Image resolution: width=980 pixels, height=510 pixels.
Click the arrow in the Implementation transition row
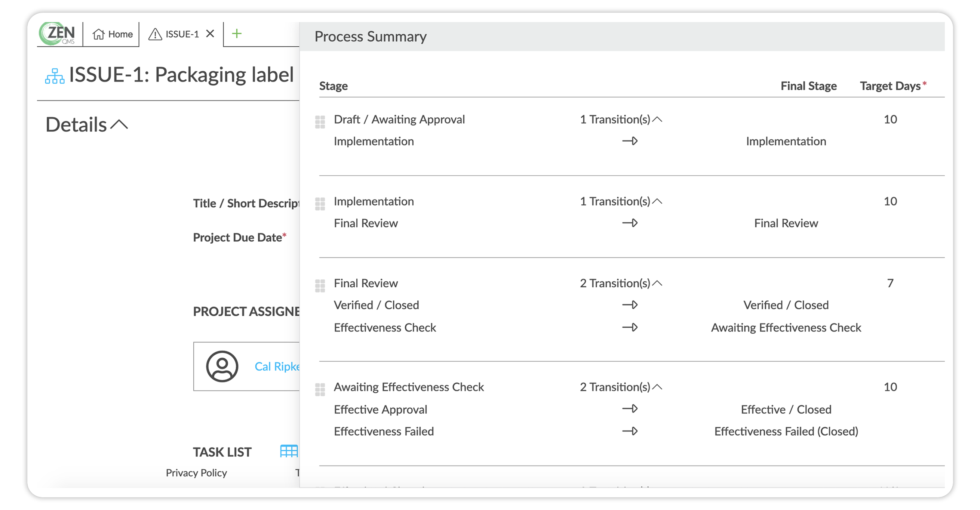pyautogui.click(x=630, y=141)
